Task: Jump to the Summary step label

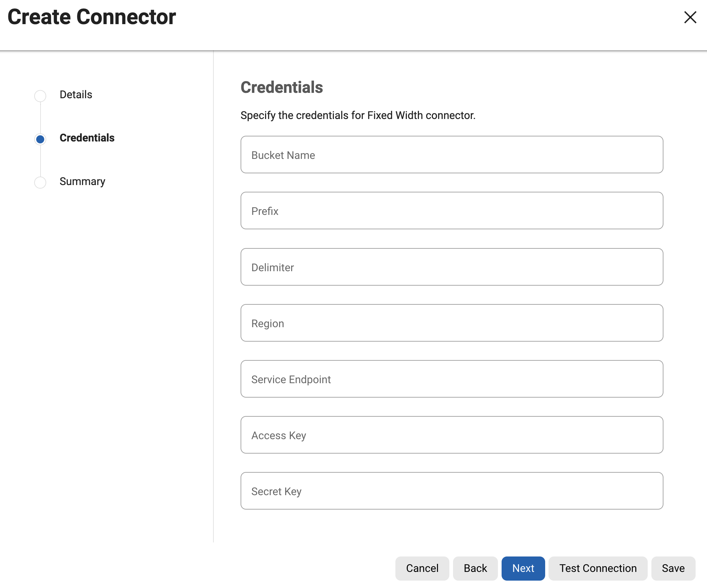Action: 82,181
